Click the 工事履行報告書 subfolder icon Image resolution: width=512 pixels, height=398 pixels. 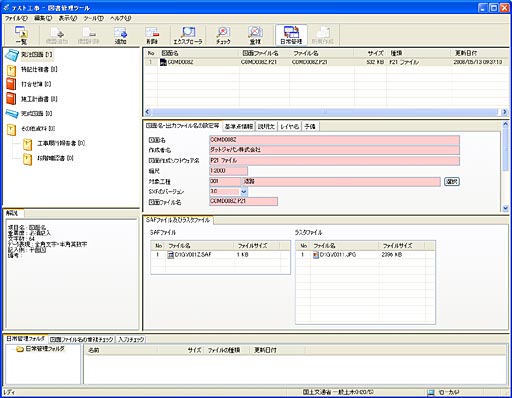point(28,144)
